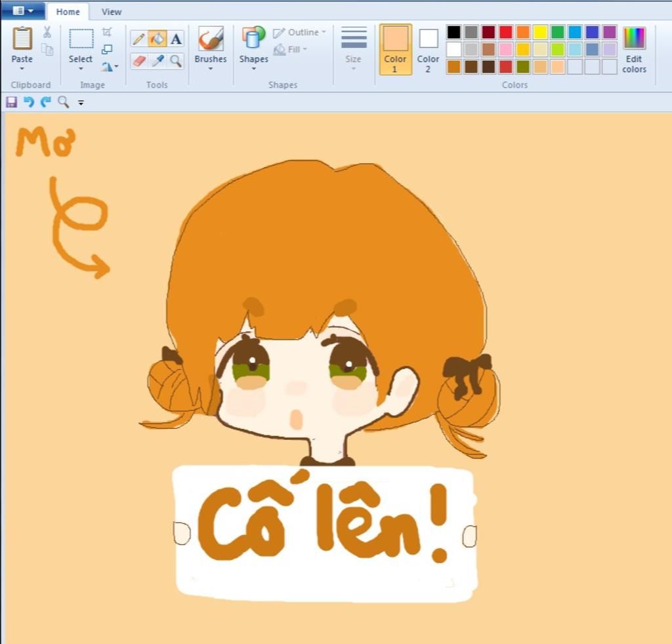
Task: Click the Crop icon
Action: point(107,32)
